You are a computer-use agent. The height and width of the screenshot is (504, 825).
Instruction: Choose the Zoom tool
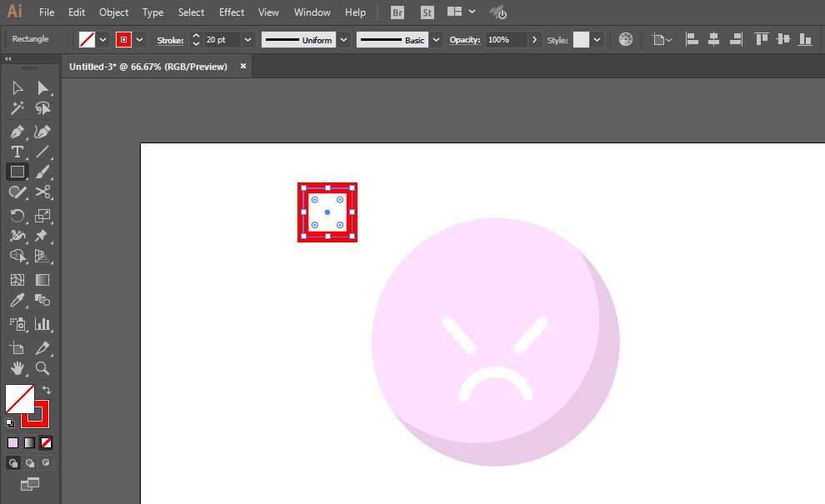click(x=42, y=368)
